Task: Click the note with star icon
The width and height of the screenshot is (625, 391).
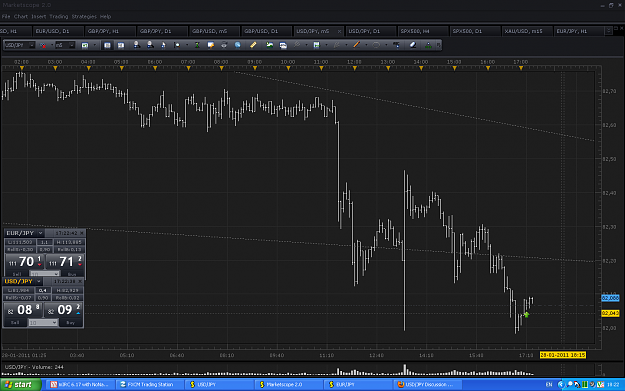Action: [x=210, y=45]
